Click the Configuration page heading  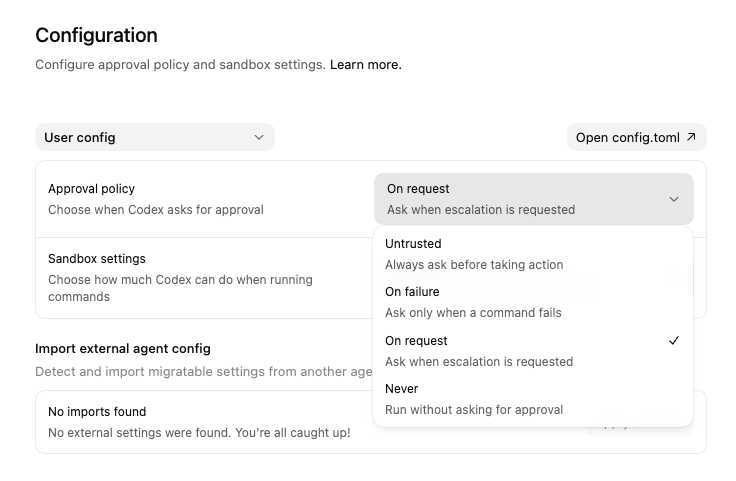pos(96,35)
